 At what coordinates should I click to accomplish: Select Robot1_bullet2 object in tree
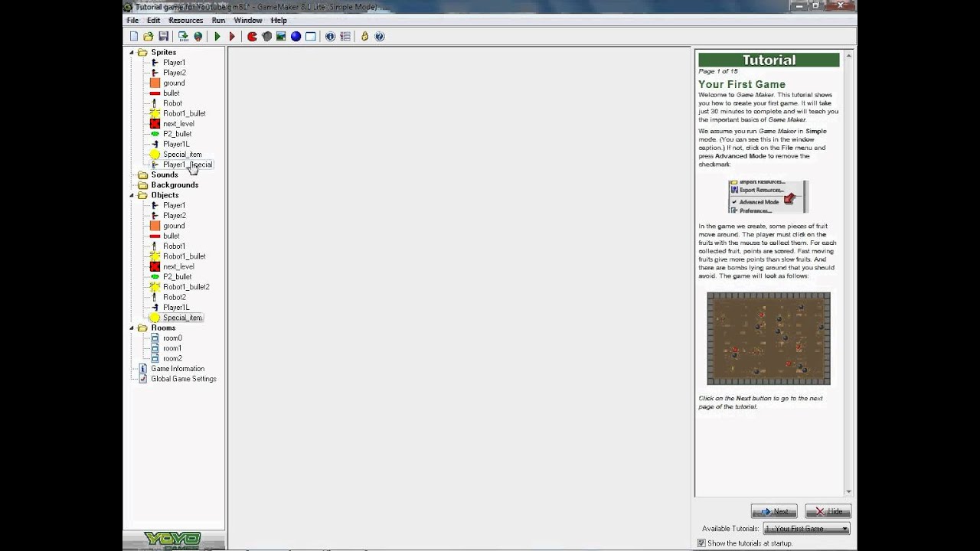pyautogui.click(x=186, y=287)
